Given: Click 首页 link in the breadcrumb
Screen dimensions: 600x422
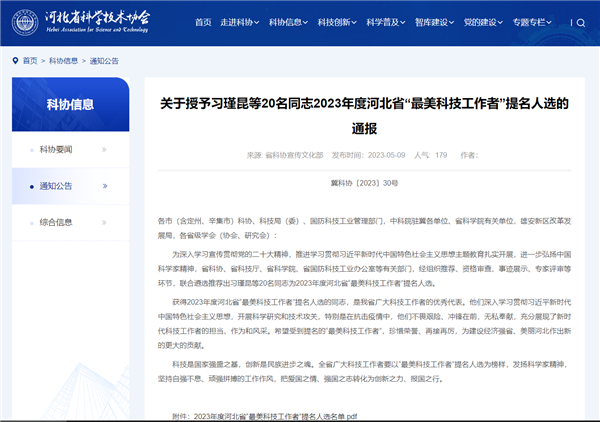Looking at the screenshot, I should coord(30,60).
